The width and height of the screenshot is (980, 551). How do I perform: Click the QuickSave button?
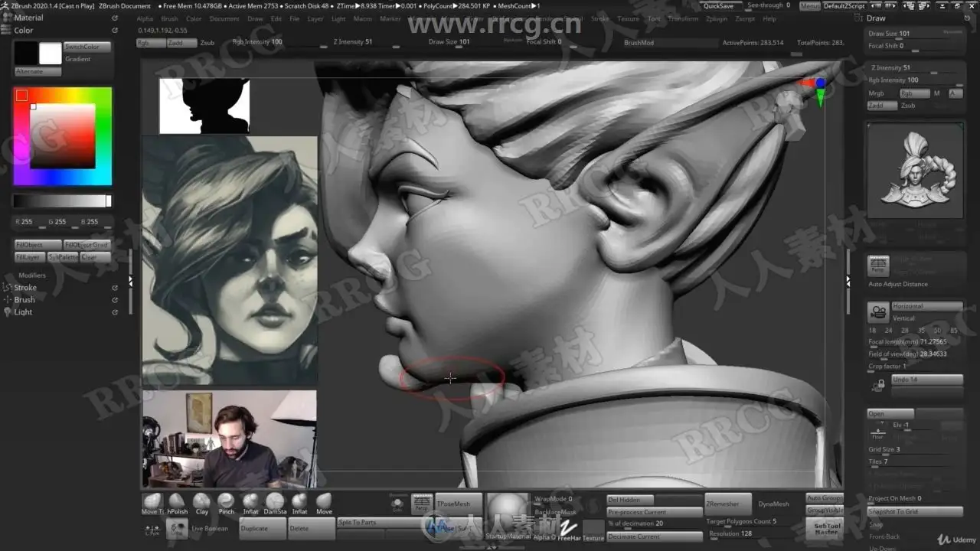[x=719, y=6]
